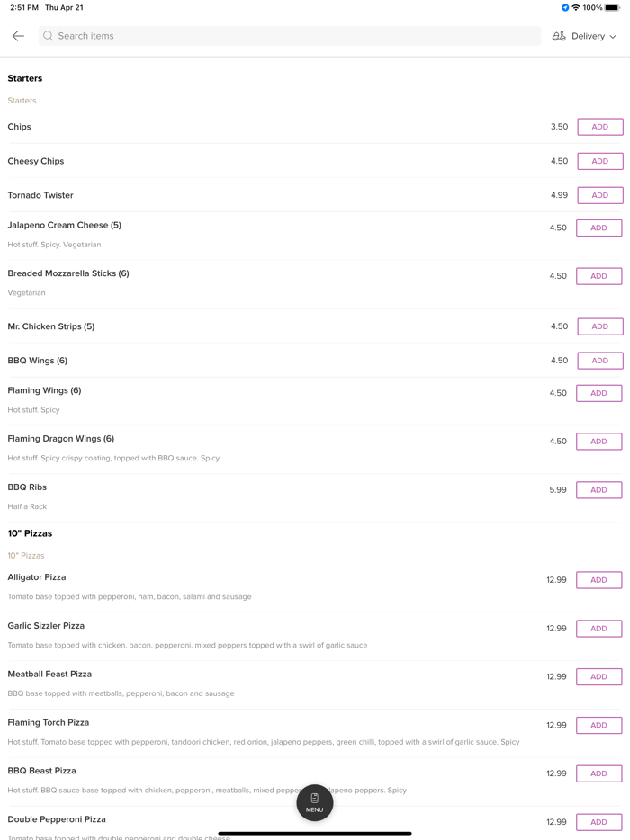This screenshot has height=840, width=630.
Task: Type in the Search items field
Action: click(x=297, y=36)
